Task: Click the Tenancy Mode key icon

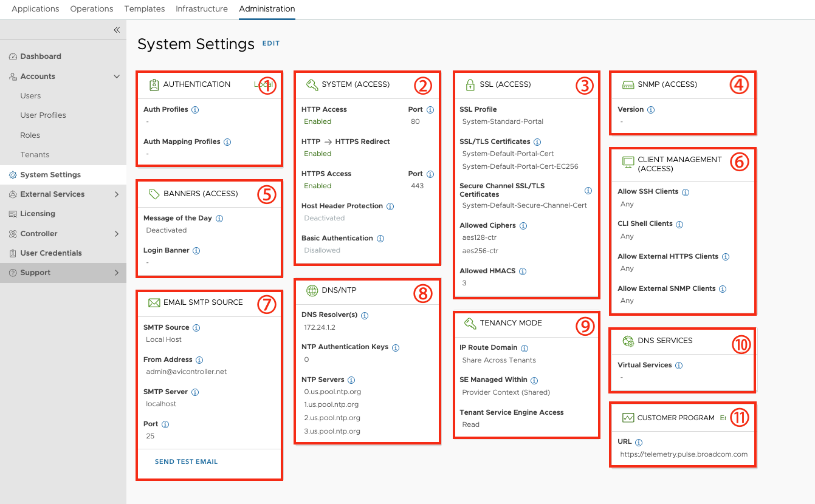Action: click(x=470, y=323)
